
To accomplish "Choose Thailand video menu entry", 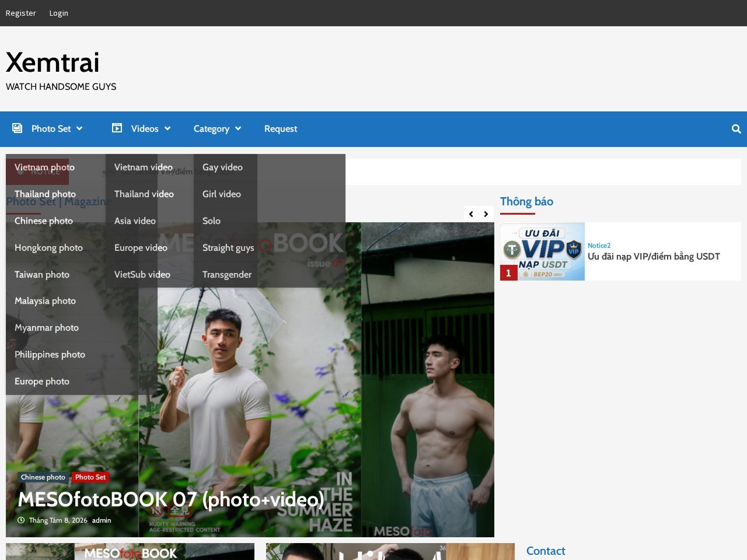I will [144, 194].
